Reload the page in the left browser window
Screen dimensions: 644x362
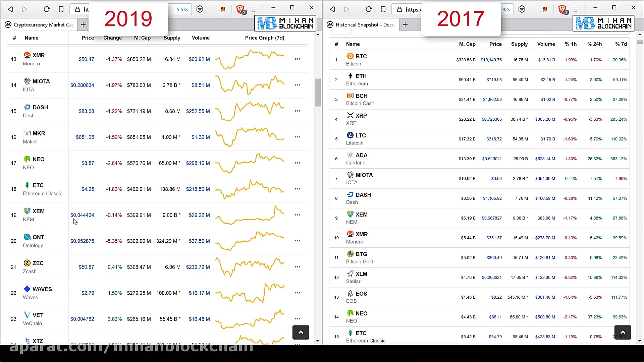(x=47, y=9)
